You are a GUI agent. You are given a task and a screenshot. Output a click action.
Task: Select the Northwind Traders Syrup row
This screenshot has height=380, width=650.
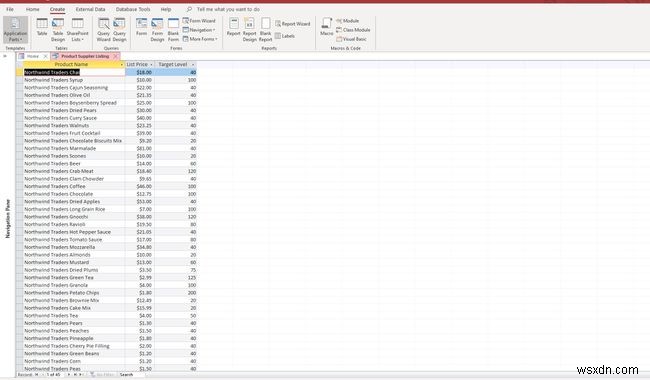[110, 80]
